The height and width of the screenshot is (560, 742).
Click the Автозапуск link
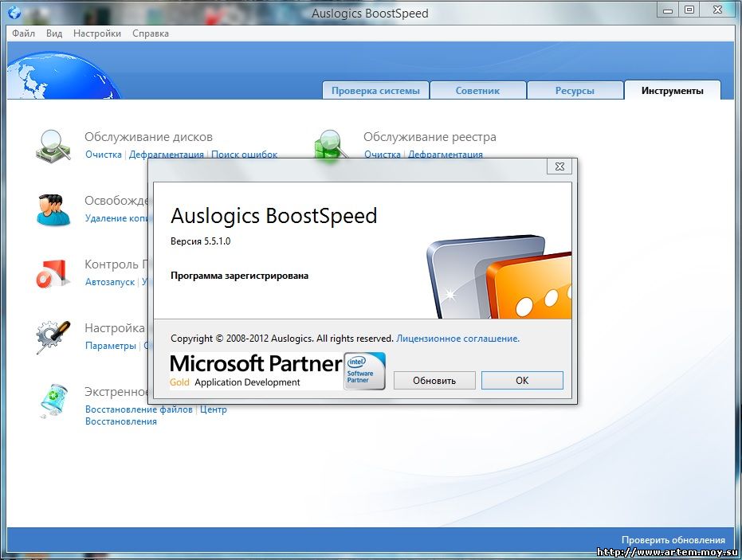tap(110, 282)
